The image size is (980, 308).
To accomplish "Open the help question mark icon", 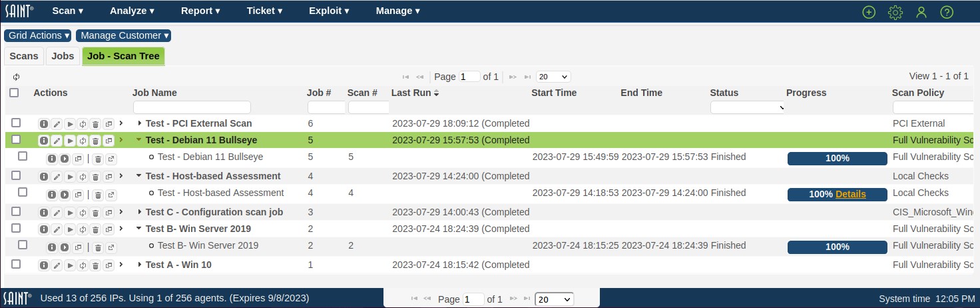I will coord(947,12).
